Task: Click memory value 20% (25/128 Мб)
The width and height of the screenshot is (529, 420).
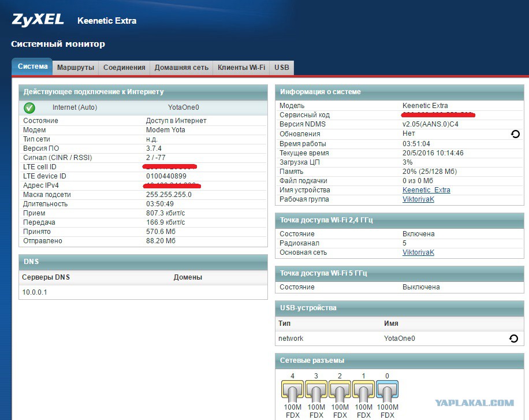Action: (430, 172)
